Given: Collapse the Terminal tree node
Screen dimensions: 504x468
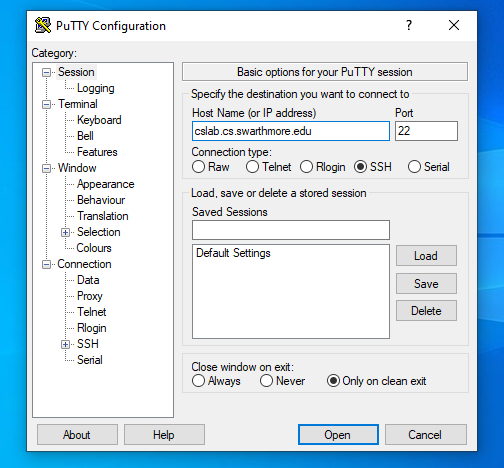Looking at the screenshot, I should 46,104.
